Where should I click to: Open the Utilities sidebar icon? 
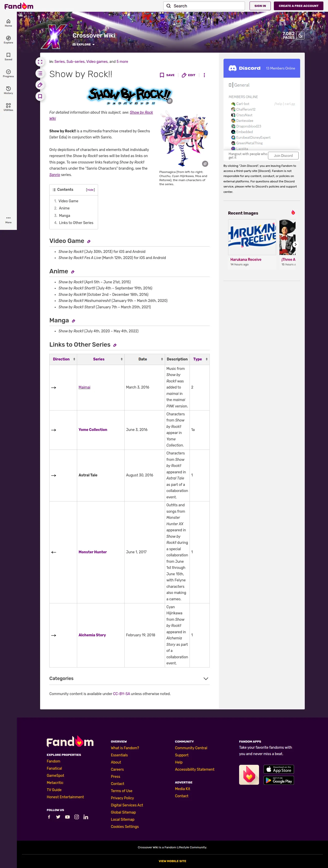pyautogui.click(x=8, y=107)
